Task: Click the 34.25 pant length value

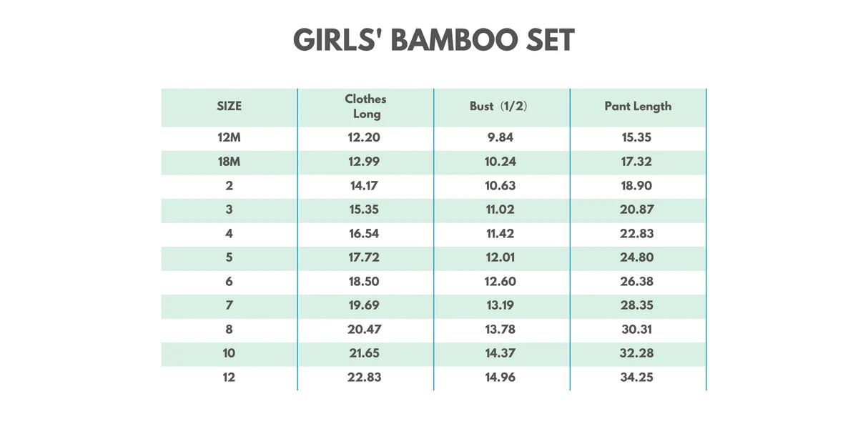Action: 637,378
